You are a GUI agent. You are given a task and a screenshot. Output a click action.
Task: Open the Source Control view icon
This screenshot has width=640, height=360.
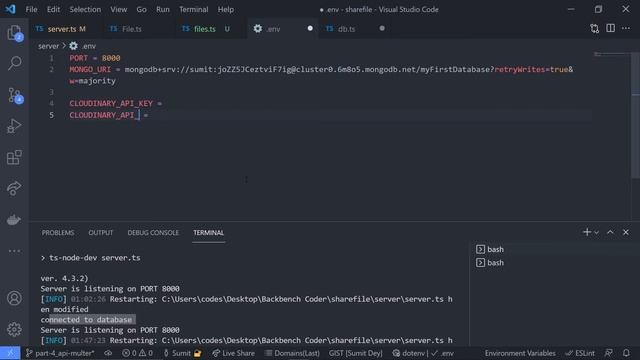[15, 95]
